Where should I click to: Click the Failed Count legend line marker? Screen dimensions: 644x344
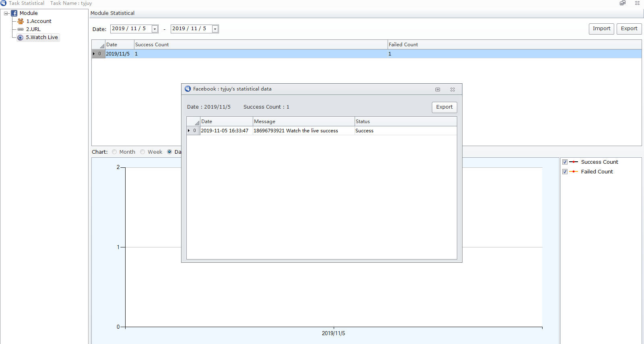574,172
